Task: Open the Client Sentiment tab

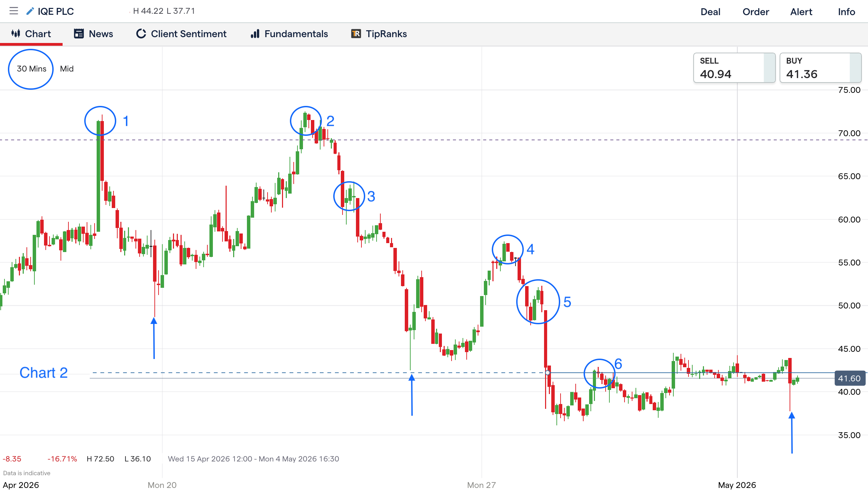Action: [181, 34]
